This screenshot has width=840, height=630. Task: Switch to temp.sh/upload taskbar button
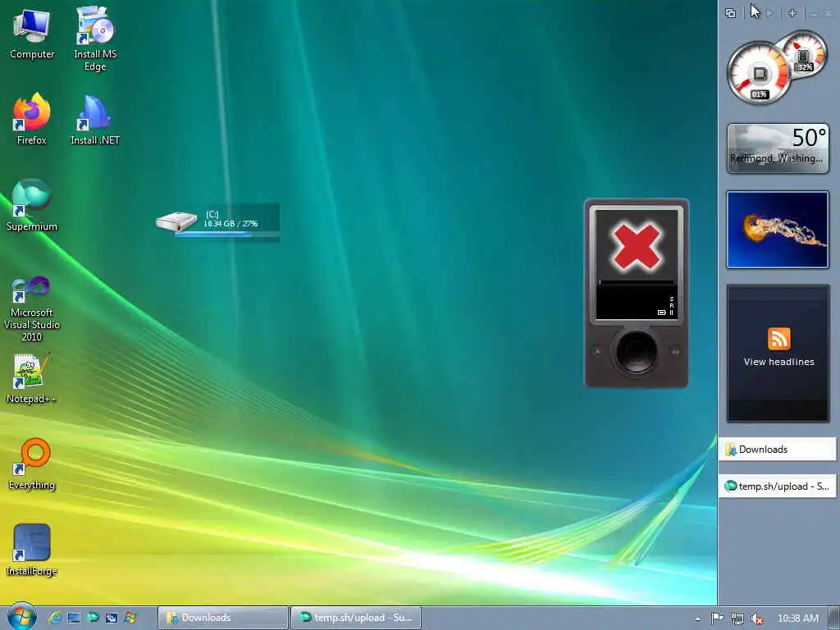[356, 618]
